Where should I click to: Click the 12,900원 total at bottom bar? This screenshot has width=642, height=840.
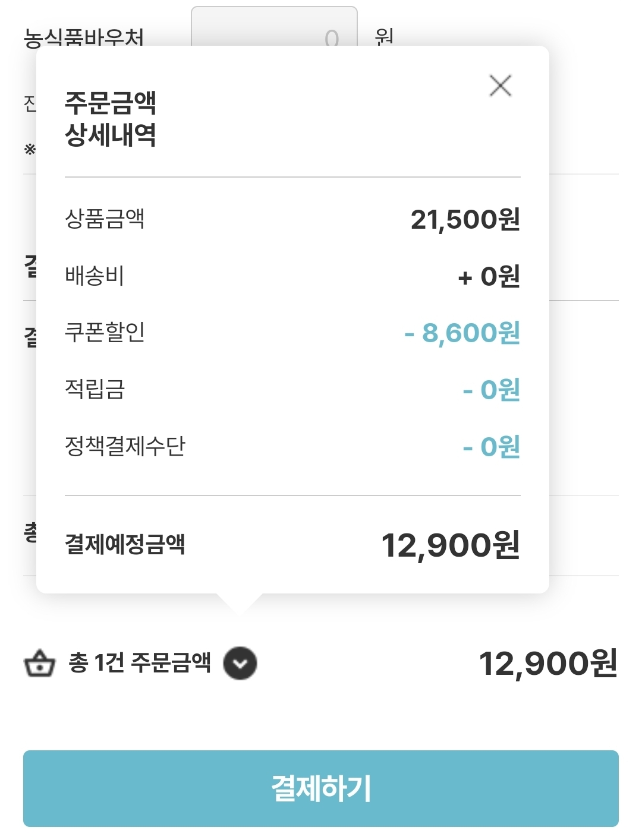[548, 664]
